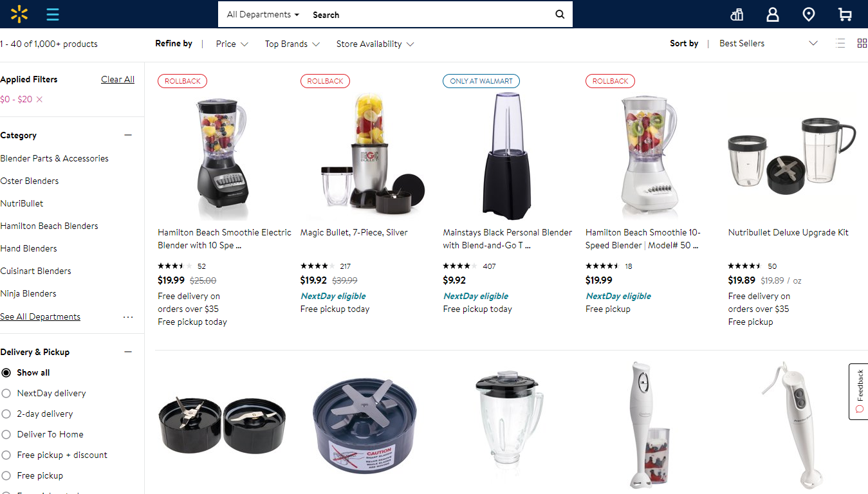
Task: Open the All Departments dropdown
Action: point(263,14)
